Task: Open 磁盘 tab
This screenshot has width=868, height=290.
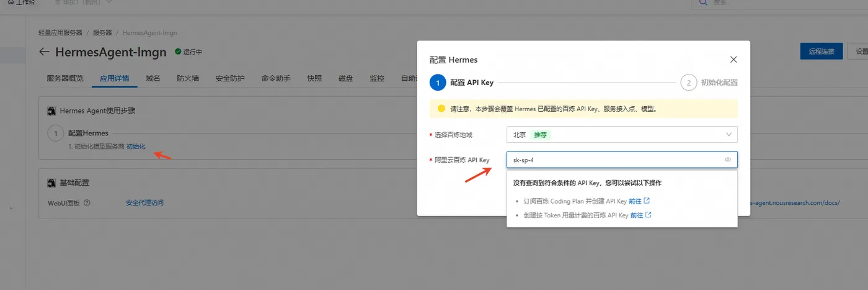Action: 346,78
